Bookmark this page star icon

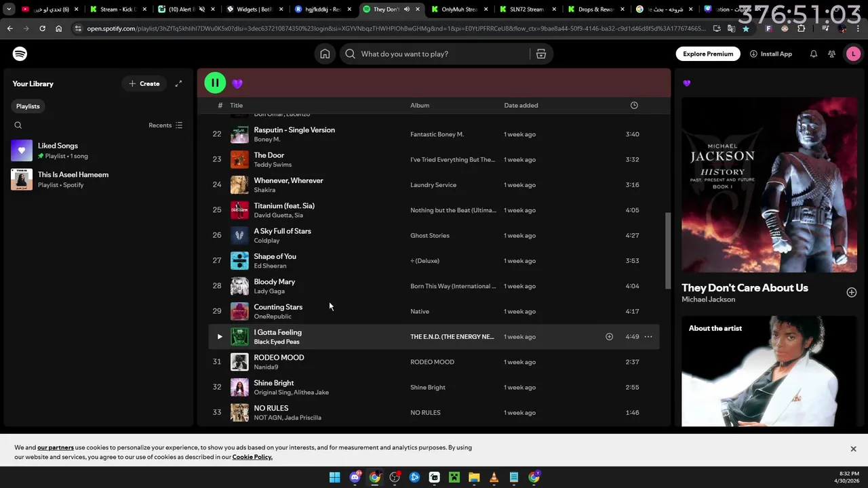point(746,28)
